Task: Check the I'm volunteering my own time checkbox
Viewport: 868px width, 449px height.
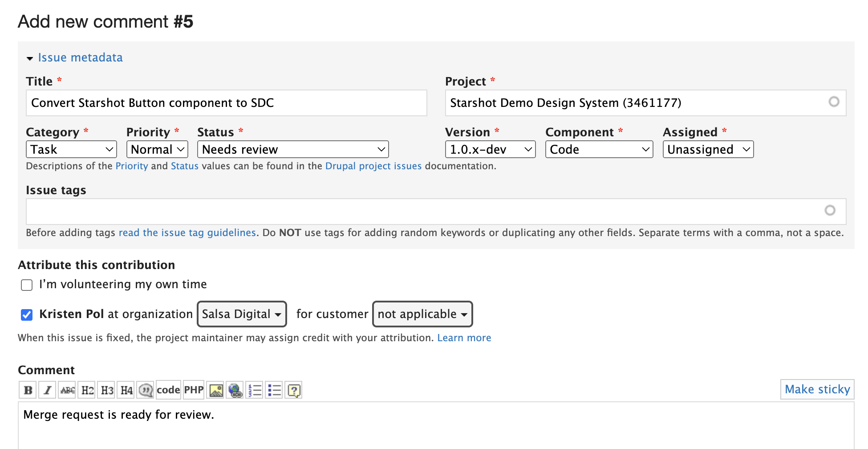Action: 27,285
